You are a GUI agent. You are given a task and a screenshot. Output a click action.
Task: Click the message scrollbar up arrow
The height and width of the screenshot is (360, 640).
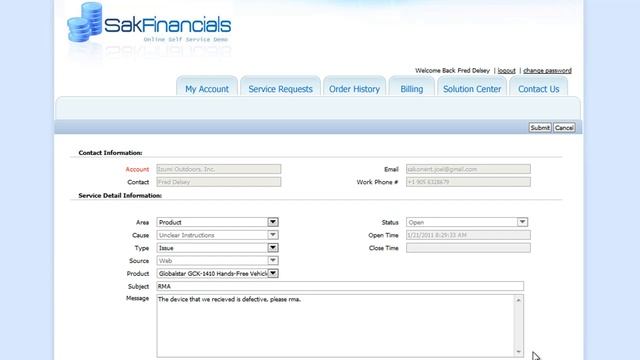tap(518, 300)
